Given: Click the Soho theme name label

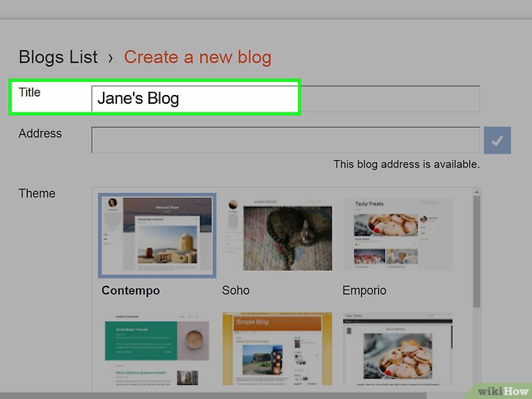Looking at the screenshot, I should [x=236, y=290].
